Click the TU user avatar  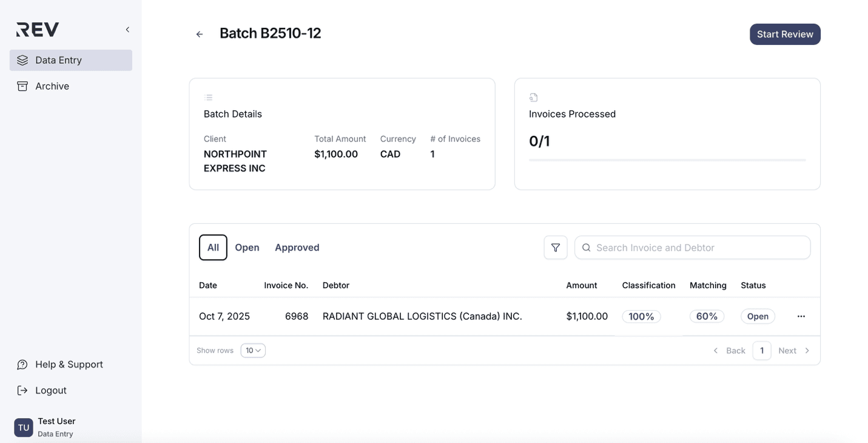(x=24, y=427)
